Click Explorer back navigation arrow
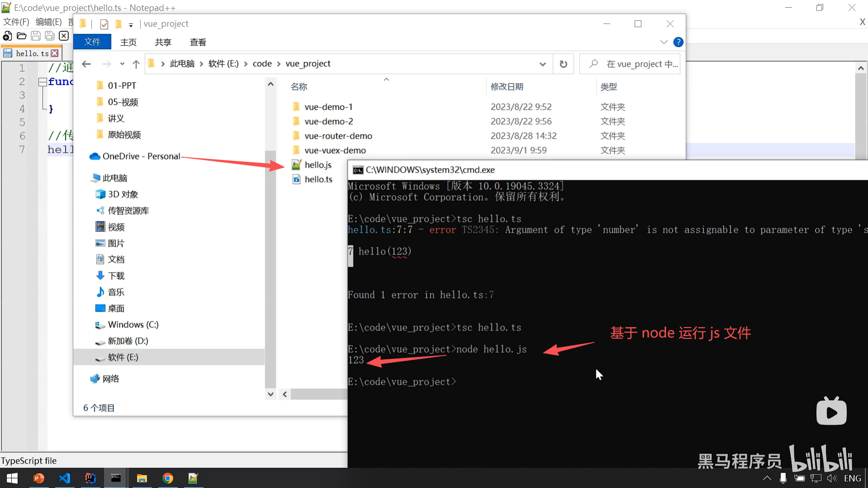Screen dimensions: 868x488 [86, 64]
